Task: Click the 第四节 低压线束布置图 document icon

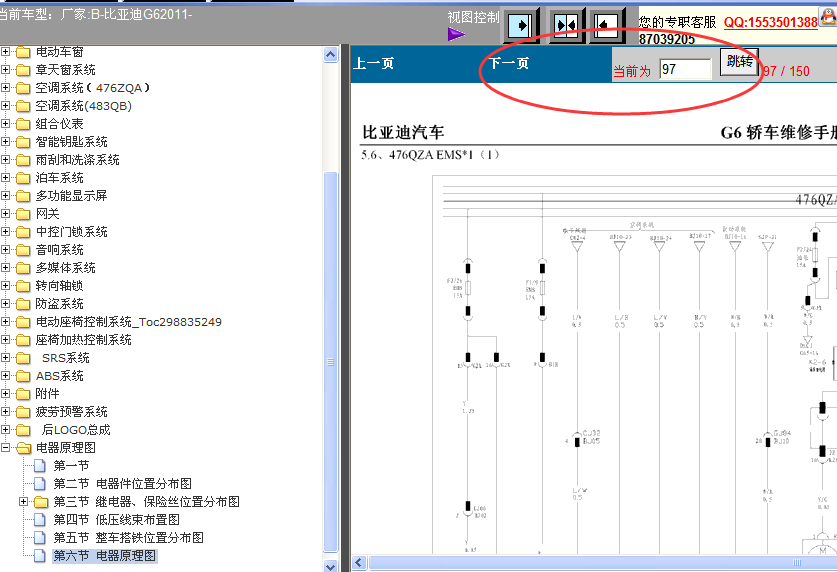Action: 40,520
